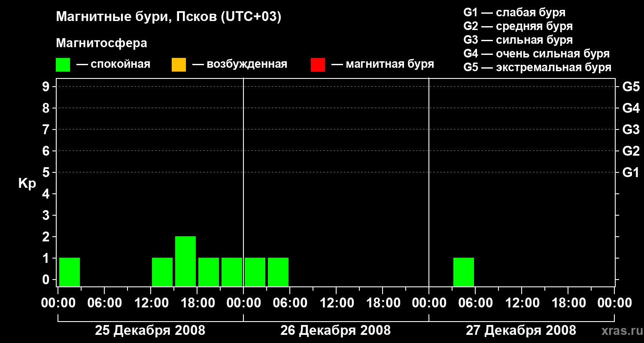
Task: Click the '06:00' time label for 27 Декабря
Action: (x=475, y=303)
